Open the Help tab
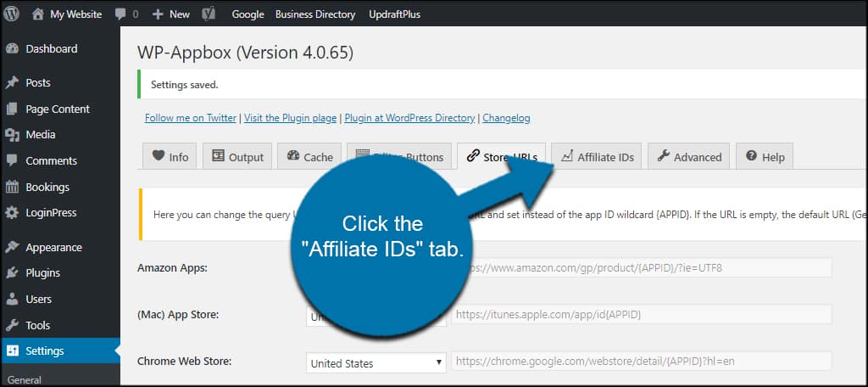This screenshot has width=868, height=387. tap(765, 156)
